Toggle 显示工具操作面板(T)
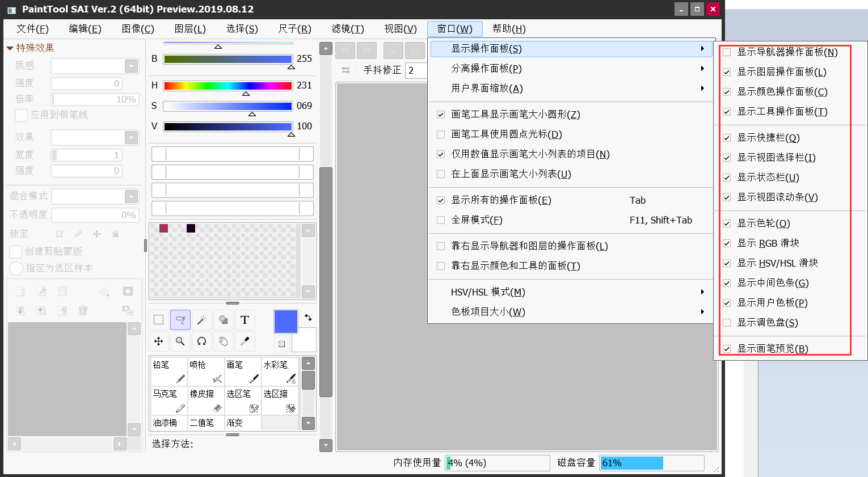The width and height of the screenshot is (868, 477). (x=727, y=112)
